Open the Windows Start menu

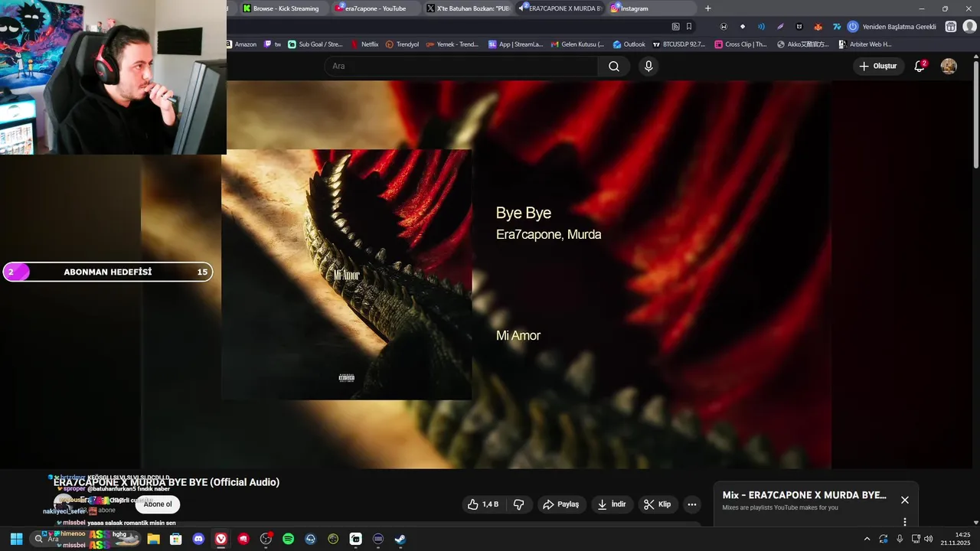click(x=16, y=539)
